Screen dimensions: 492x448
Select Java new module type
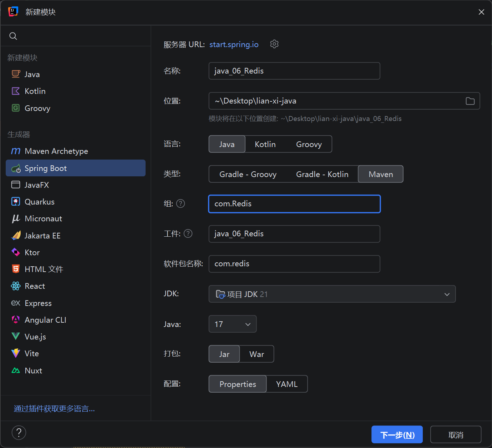click(x=76, y=74)
